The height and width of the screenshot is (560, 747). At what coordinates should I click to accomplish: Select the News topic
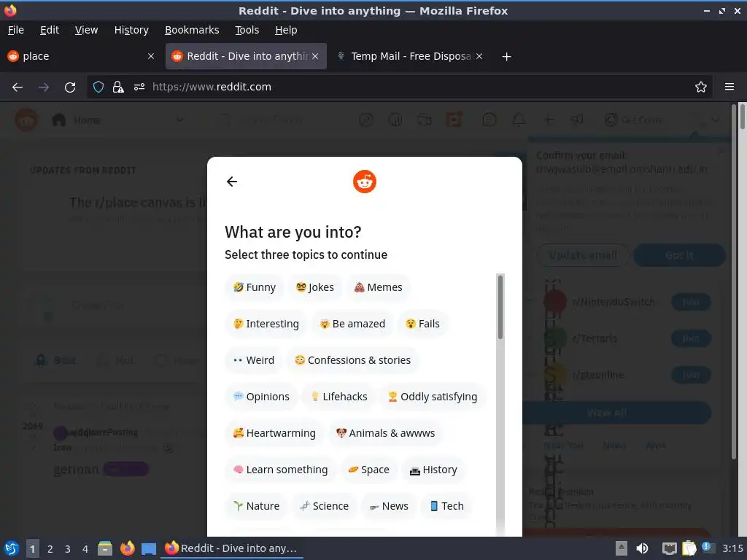[x=389, y=506]
